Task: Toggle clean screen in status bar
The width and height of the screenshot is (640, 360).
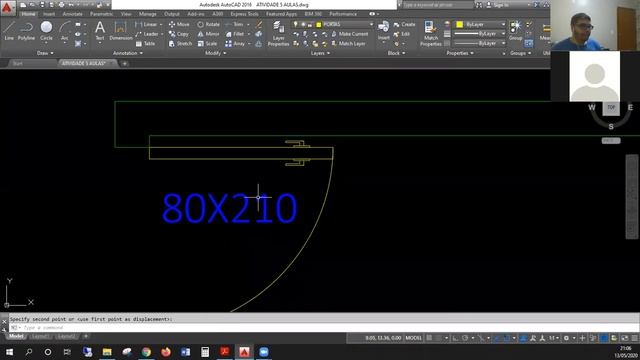Action: pos(624,338)
